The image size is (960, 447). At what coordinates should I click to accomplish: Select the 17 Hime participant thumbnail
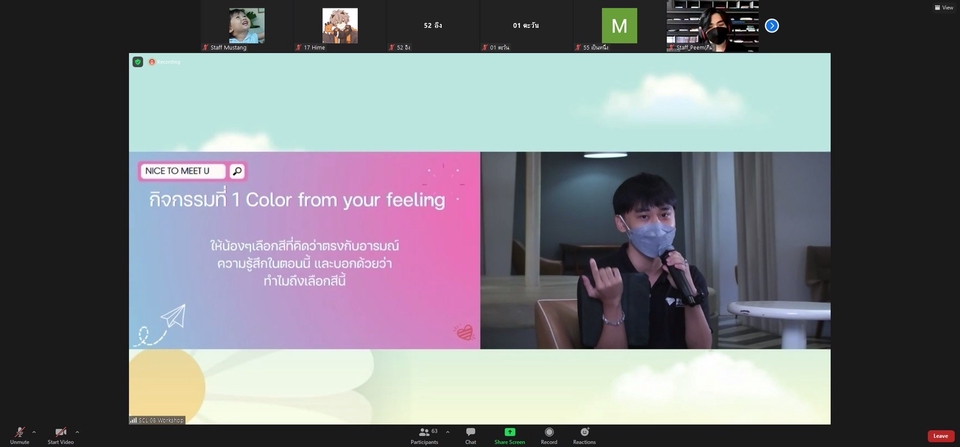coord(339,26)
